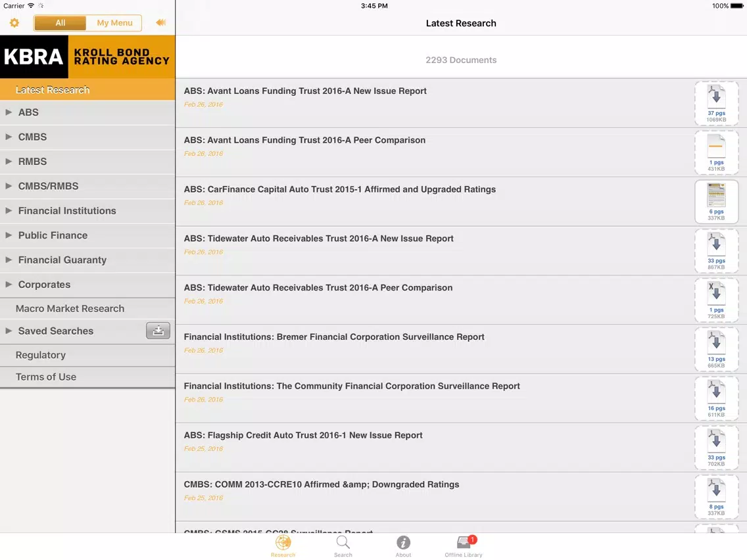
Task: Download Flagship Credit Auto Trust report PDF
Action: (717, 448)
